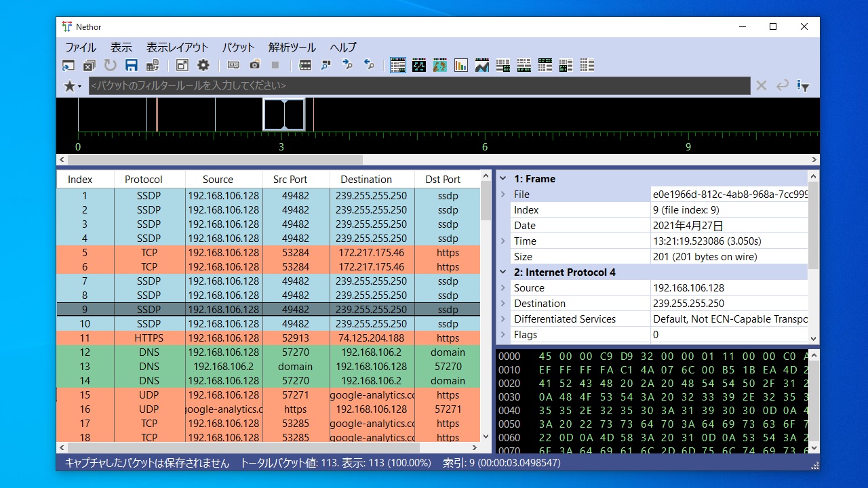Select the bar chart statistics icon
The image size is (868, 488).
(x=461, y=65)
